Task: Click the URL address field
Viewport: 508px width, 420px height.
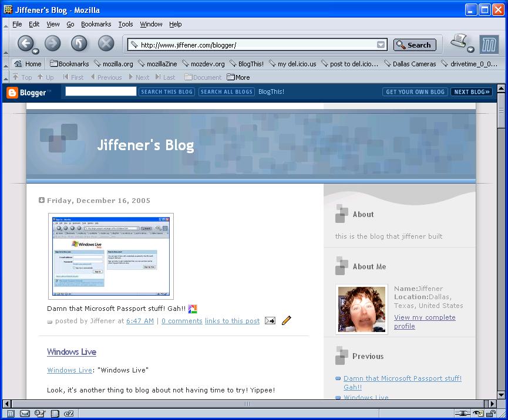Action: coord(258,45)
